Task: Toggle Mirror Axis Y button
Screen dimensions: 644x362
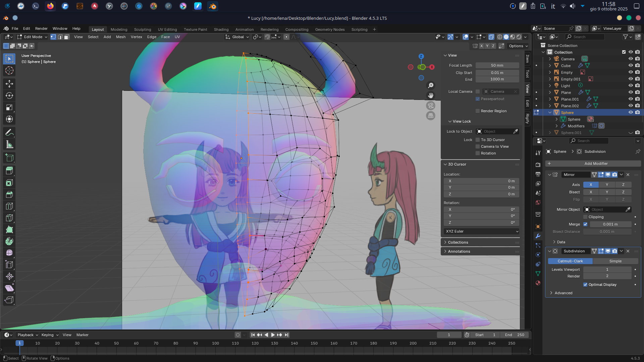Action: [607, 185]
